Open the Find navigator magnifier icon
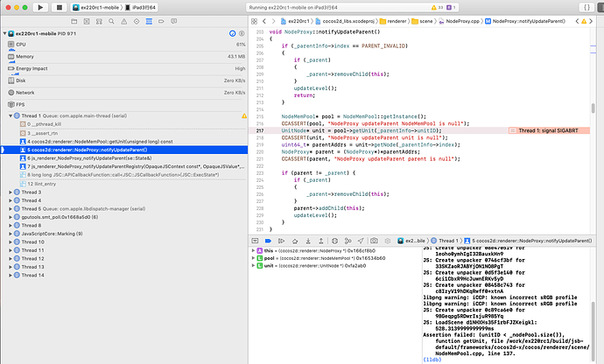Viewport: 604px width, 364px height. click(111, 21)
